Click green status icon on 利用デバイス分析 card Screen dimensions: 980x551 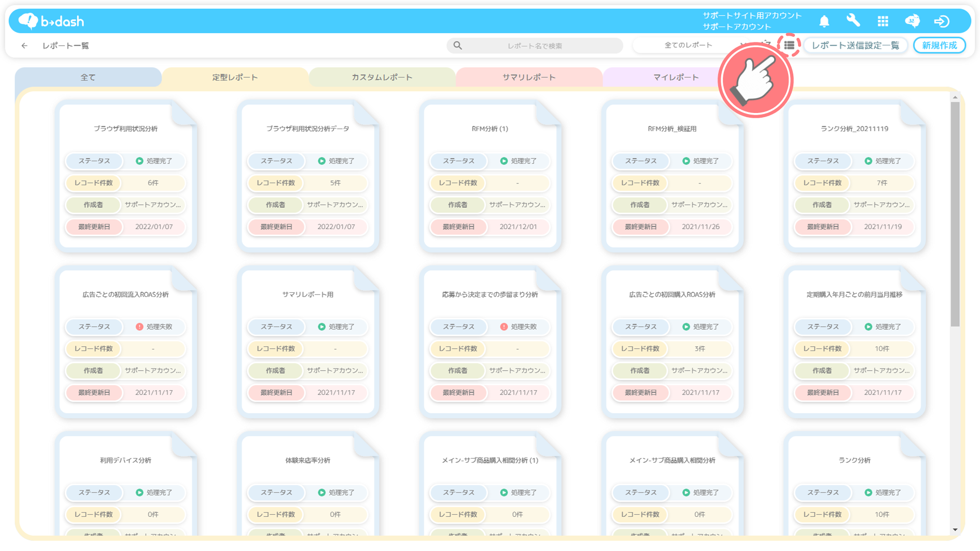139,493
